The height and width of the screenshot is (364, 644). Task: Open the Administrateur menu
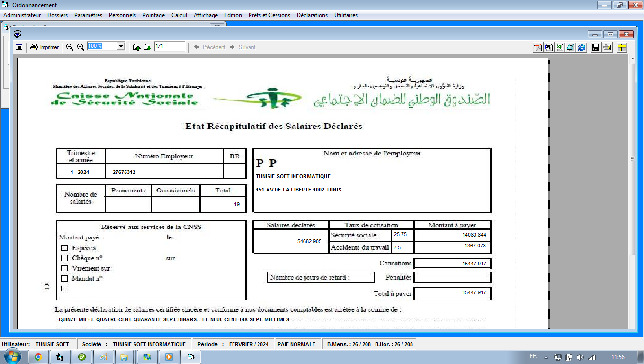(x=22, y=15)
